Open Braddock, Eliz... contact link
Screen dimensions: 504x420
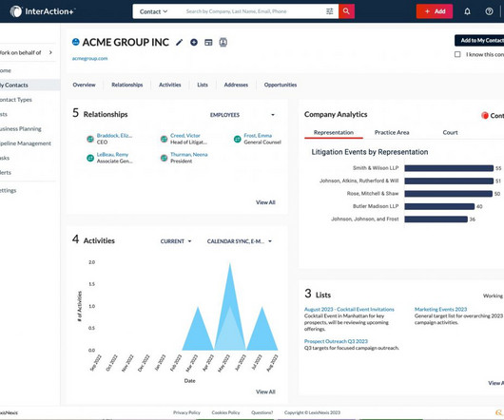(x=114, y=136)
